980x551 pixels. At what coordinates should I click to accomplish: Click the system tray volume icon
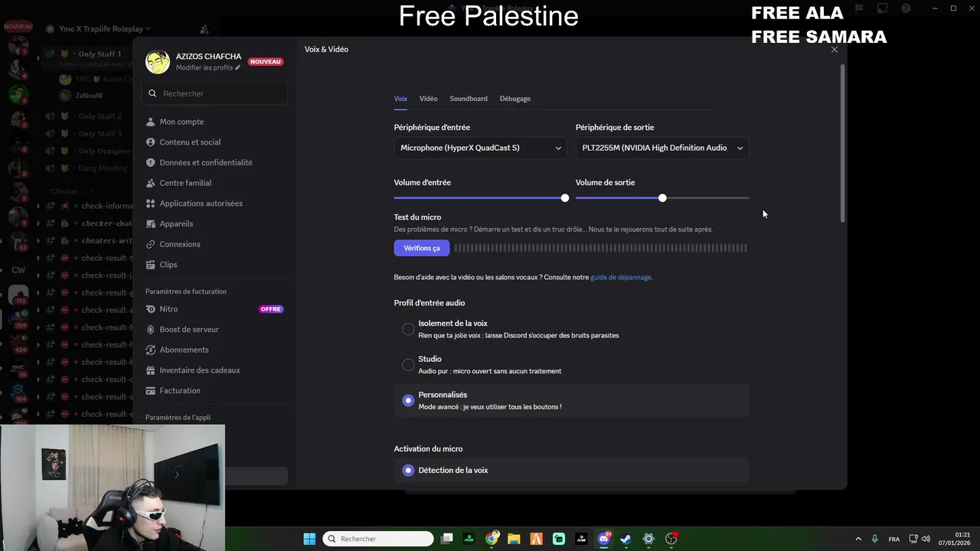[x=926, y=539]
